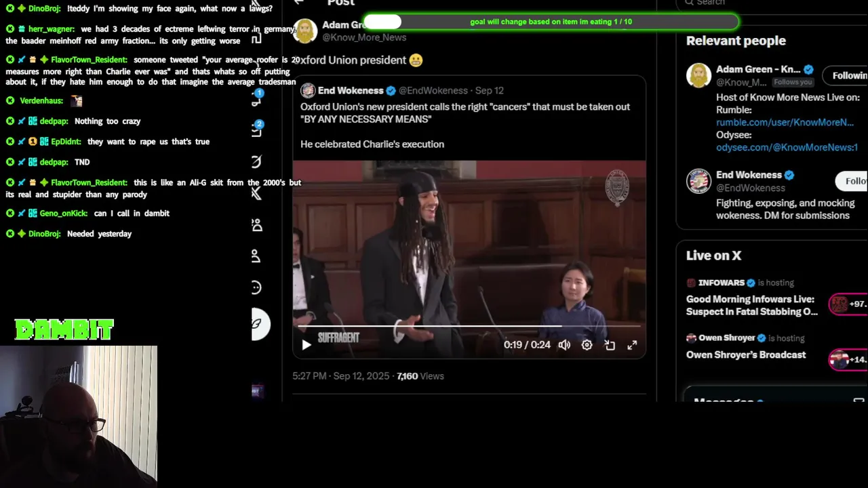Open More circle icon in sidebar

(256, 287)
